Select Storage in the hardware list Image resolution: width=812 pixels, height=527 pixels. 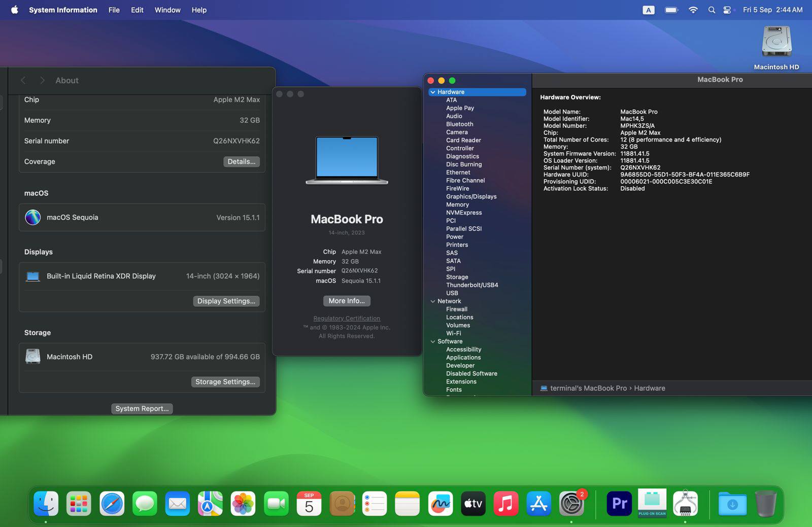pos(457,277)
